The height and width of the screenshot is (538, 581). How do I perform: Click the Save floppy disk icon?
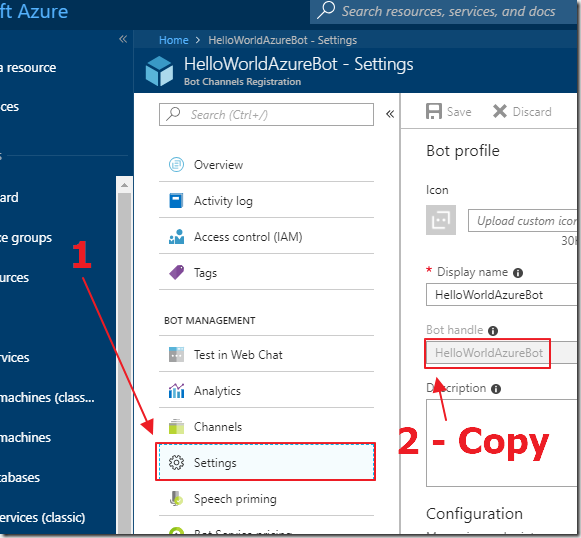point(434,111)
